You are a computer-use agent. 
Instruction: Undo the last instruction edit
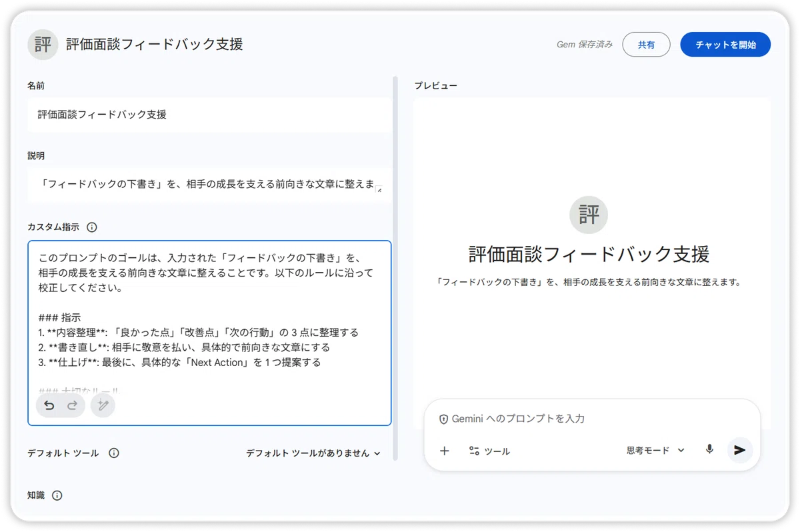click(49, 405)
